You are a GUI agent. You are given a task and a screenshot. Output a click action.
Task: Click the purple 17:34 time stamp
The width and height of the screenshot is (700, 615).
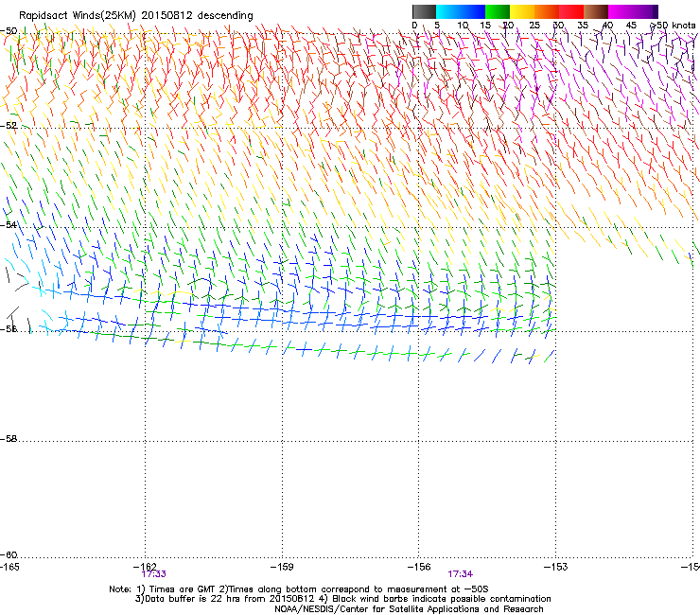click(x=461, y=574)
